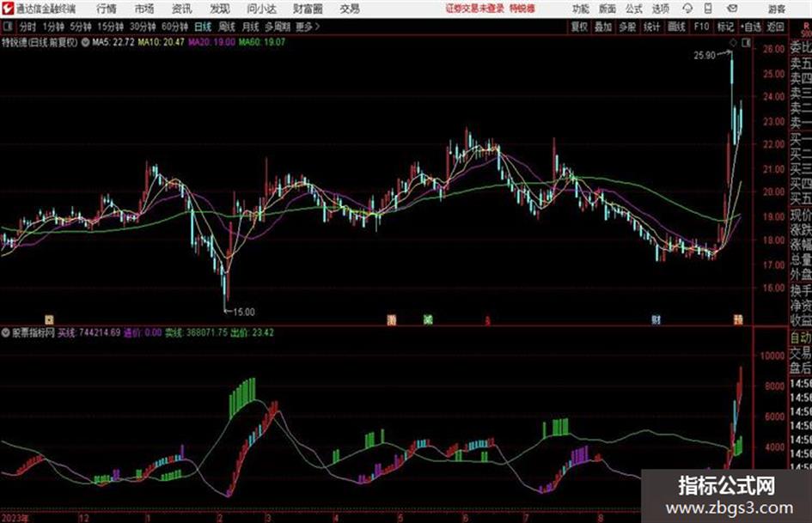Switch to the 30分钟 period tab
The width and height of the screenshot is (812, 523).
coord(143,27)
